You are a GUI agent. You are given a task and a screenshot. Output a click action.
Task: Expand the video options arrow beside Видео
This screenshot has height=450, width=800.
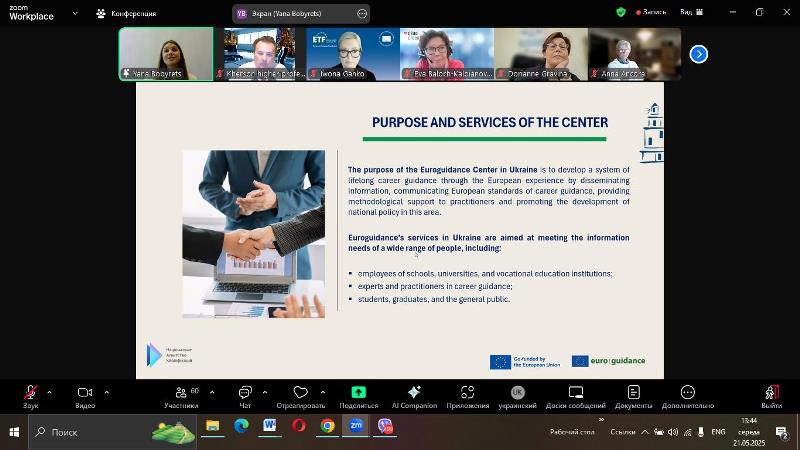107,392
